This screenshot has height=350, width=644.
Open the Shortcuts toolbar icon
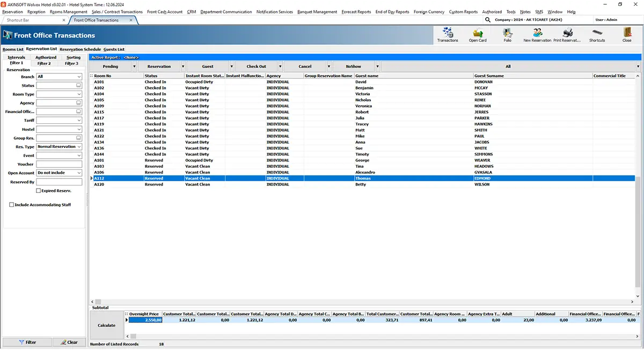(x=597, y=35)
